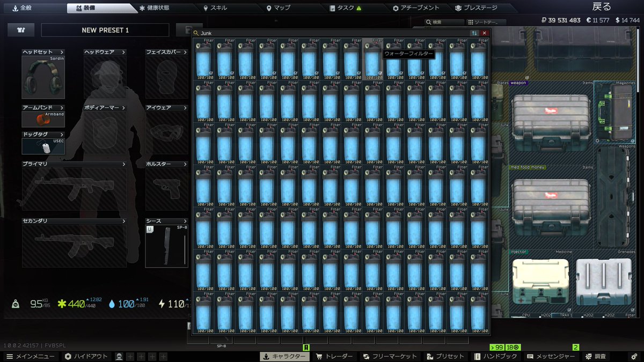
Task: Open the フリーマーケット flea market
Action: pos(390,356)
